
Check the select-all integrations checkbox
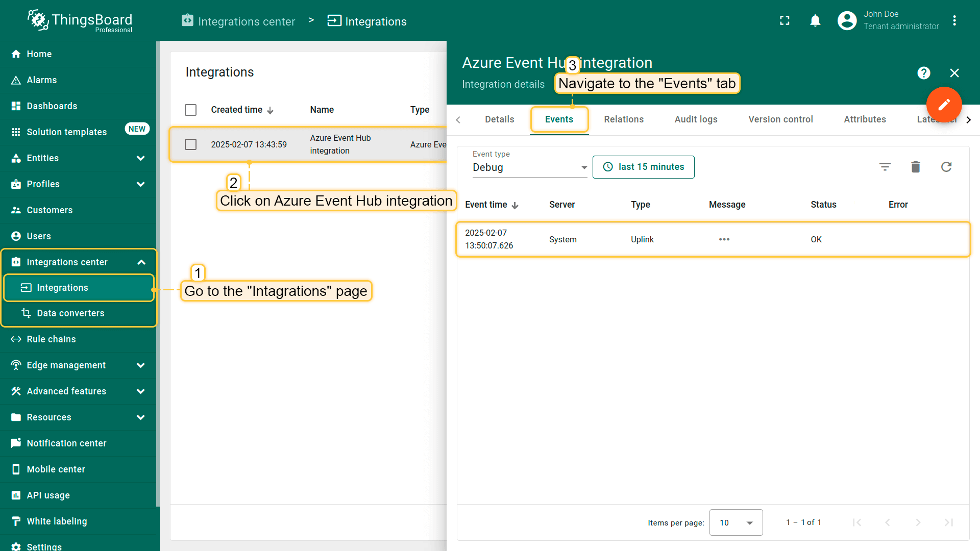pos(190,110)
